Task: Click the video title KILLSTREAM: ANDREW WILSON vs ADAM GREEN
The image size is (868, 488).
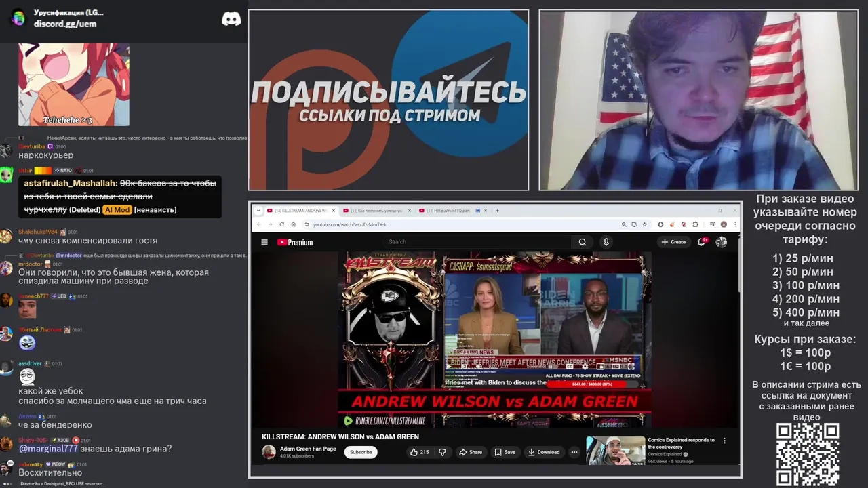Action: point(340,437)
